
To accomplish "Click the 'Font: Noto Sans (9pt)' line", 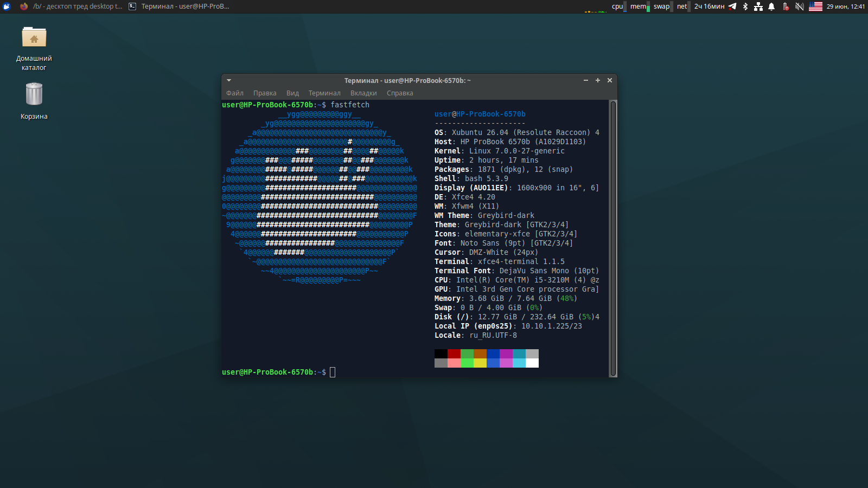I will coord(504,243).
